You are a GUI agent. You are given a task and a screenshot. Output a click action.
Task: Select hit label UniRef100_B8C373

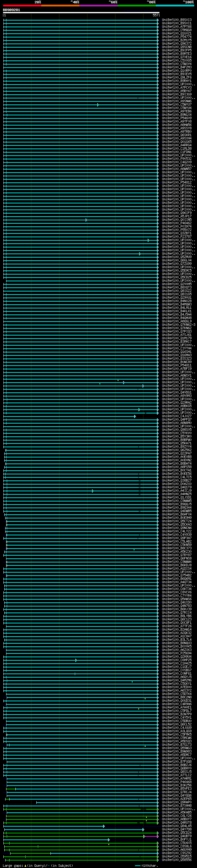click(176, 548)
